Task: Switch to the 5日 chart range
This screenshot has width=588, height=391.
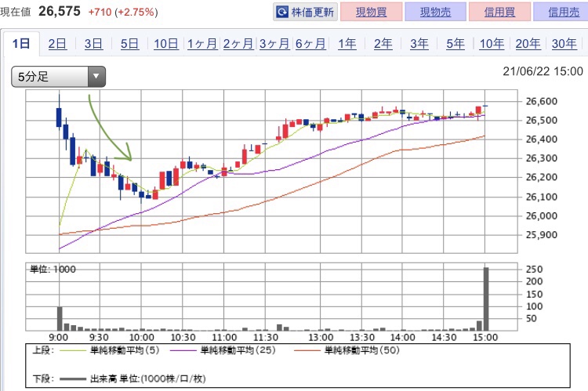Action: pyautogui.click(x=129, y=44)
